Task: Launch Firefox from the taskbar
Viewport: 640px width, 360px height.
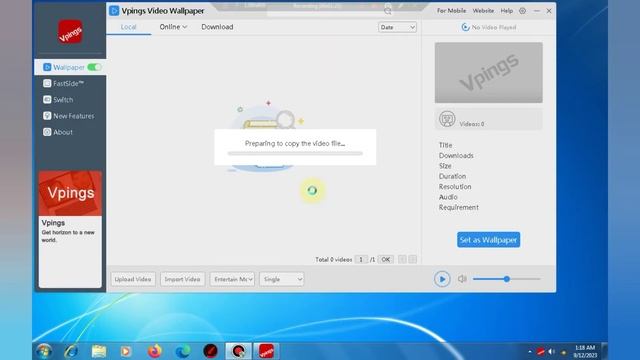Action: [154, 351]
